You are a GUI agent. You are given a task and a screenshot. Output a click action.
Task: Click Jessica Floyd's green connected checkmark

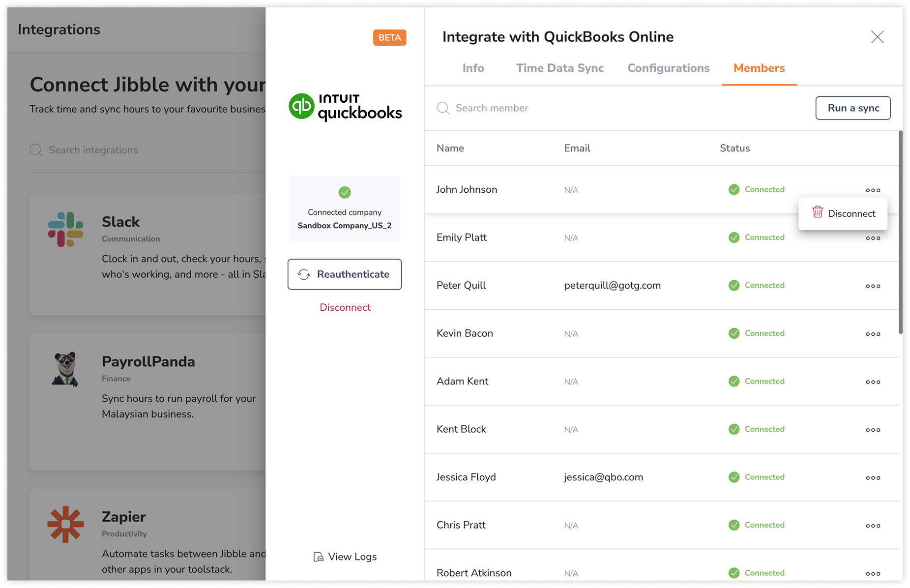734,477
